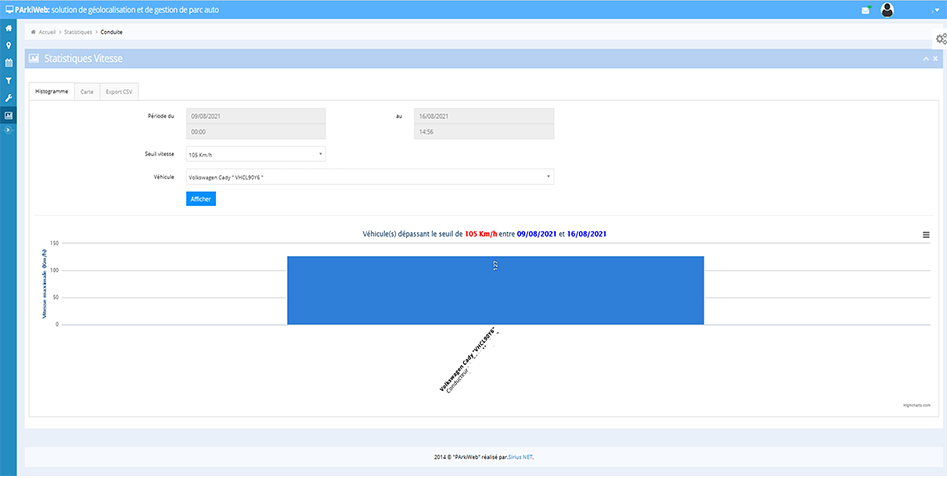Click the home icon in the sidebar
The width and height of the screenshot is (947, 478).
click(8, 28)
